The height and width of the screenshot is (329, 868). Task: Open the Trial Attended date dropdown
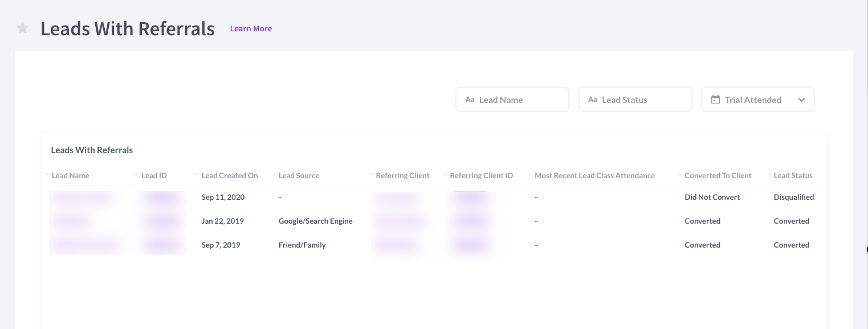[758, 100]
